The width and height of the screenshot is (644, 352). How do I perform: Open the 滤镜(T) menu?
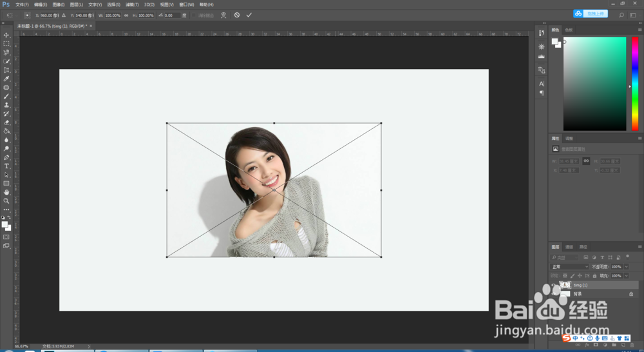132,5
